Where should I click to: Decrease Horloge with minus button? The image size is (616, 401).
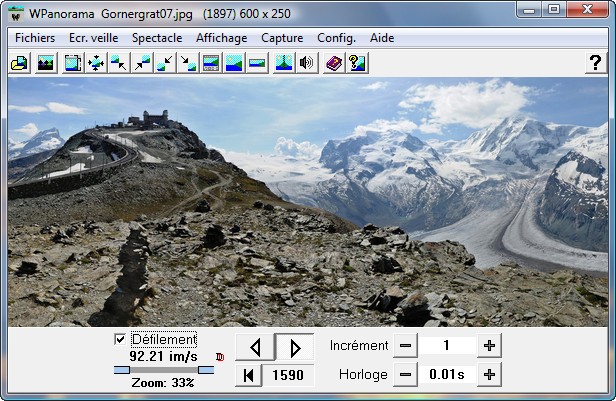point(405,375)
